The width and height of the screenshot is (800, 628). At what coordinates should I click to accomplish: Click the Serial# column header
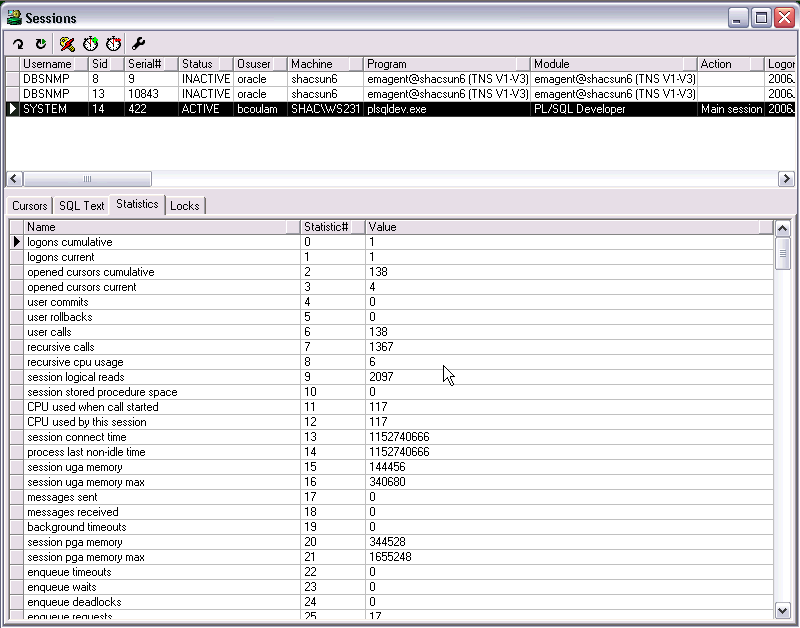pyautogui.click(x=152, y=64)
